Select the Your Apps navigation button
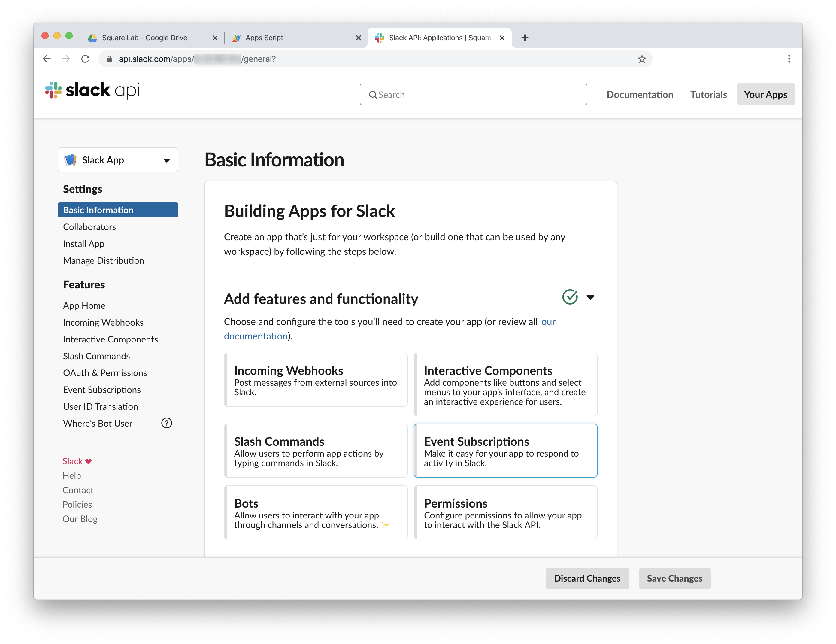Screen dimensions: 836x644 tap(765, 94)
